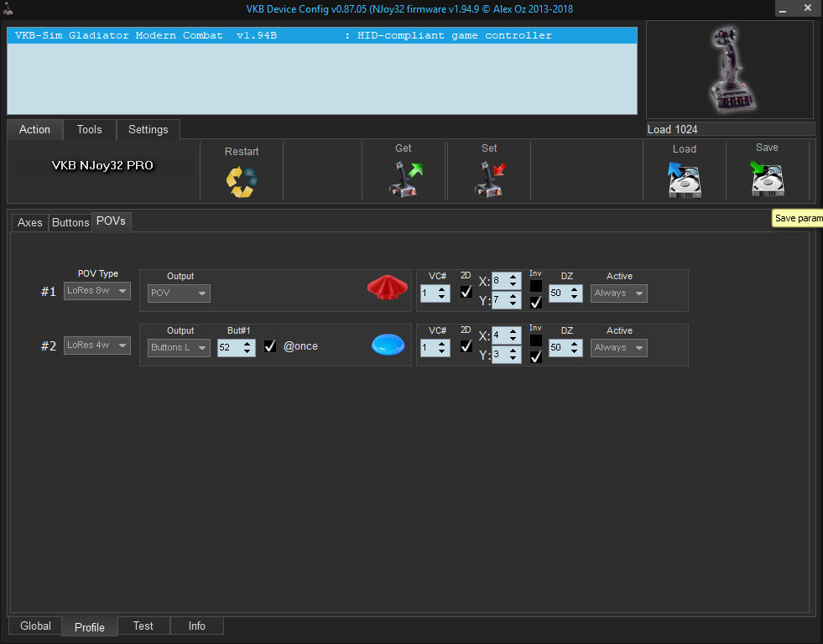Open the Global bottom tab

[x=35, y=626]
